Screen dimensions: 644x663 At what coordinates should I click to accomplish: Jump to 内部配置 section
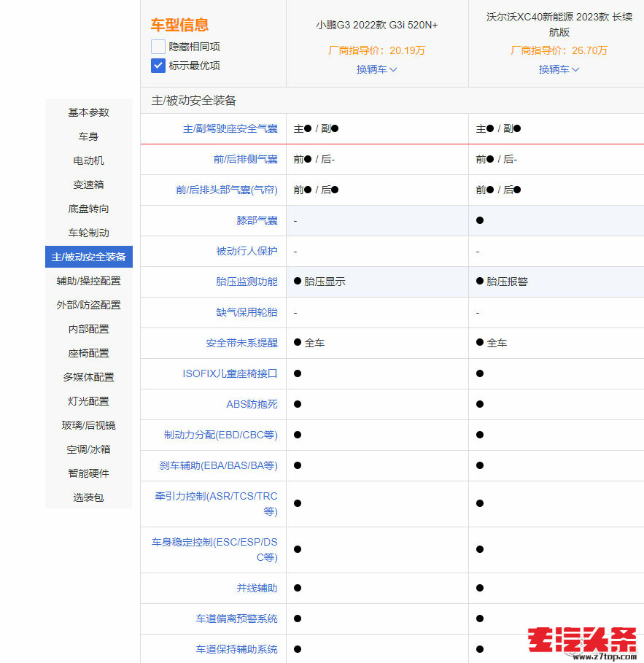click(x=89, y=329)
